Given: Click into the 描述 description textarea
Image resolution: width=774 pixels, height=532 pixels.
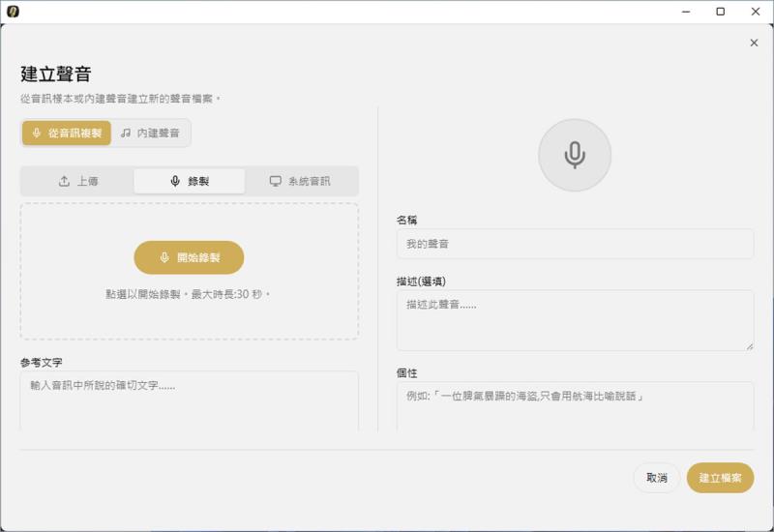Looking at the screenshot, I should 575,320.
